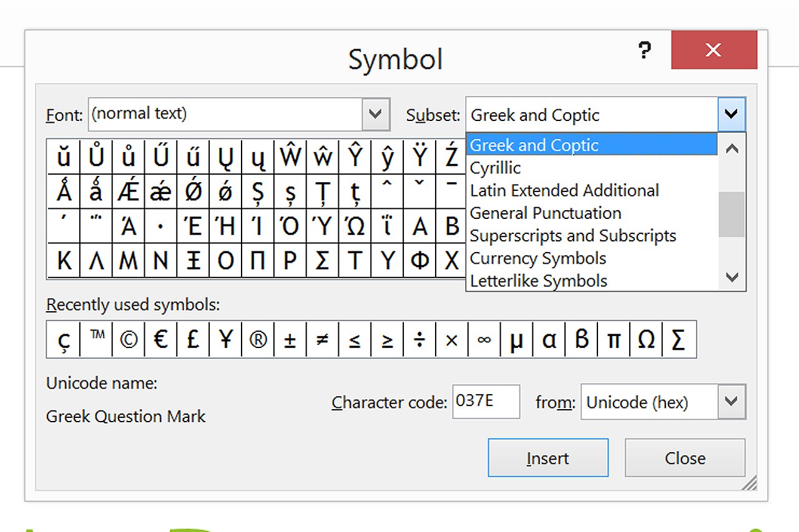Pick capital Kappa Κ in the grid

(x=63, y=260)
